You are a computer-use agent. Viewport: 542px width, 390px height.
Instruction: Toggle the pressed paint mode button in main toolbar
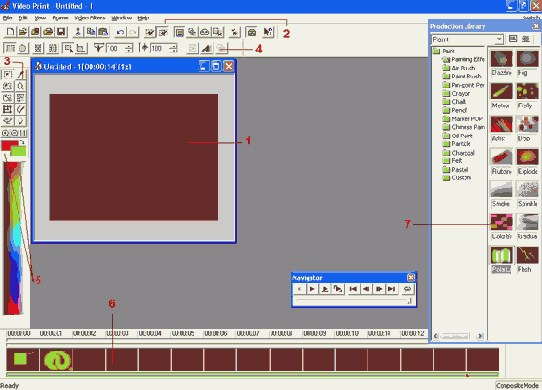click(x=162, y=32)
